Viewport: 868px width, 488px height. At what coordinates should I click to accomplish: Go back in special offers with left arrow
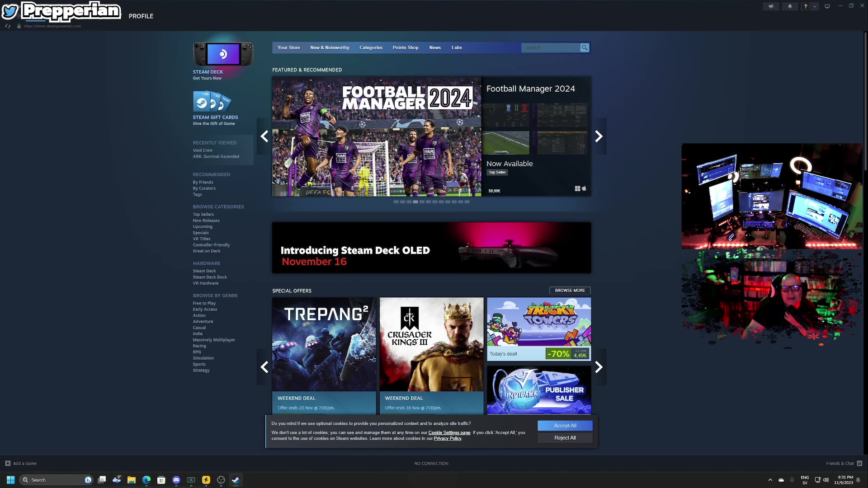264,367
